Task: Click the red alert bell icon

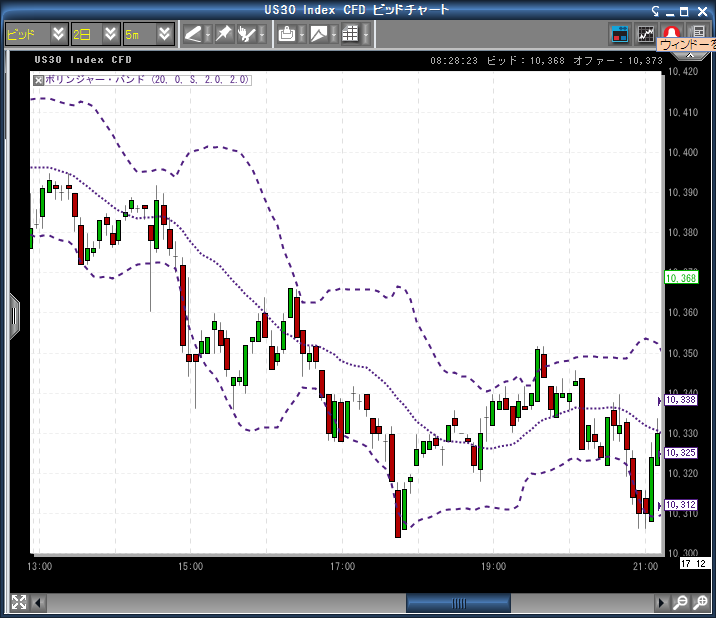Action: pos(672,33)
